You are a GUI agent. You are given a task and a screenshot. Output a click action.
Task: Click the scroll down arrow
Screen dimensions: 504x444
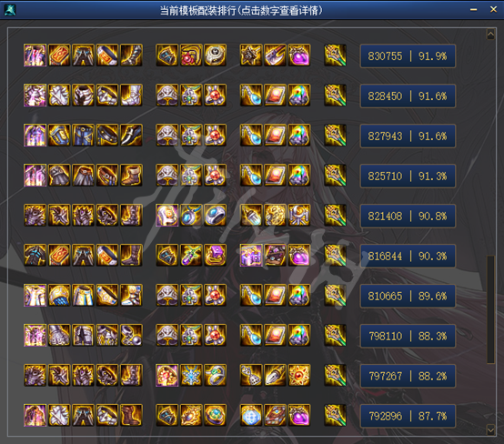490,429
